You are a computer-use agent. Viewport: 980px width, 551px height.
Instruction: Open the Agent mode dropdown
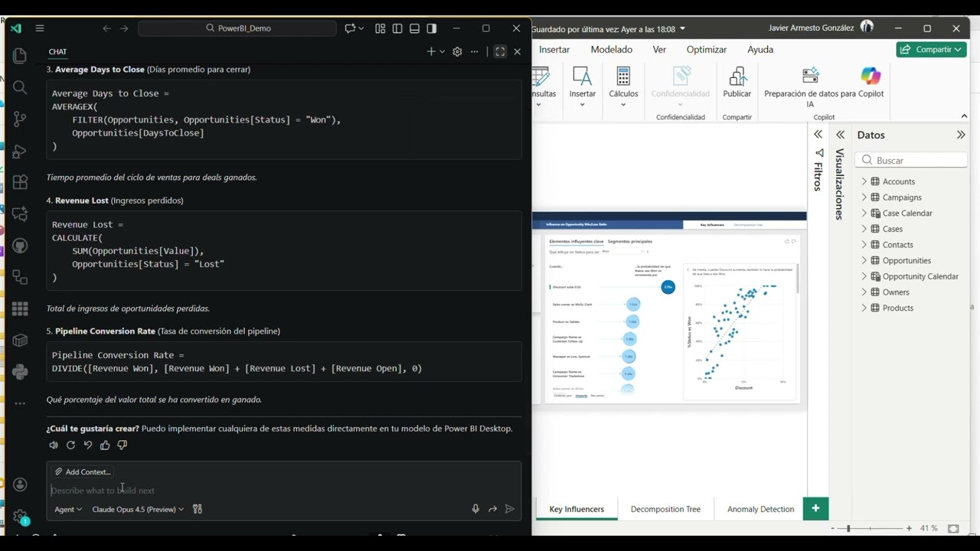pyautogui.click(x=68, y=509)
